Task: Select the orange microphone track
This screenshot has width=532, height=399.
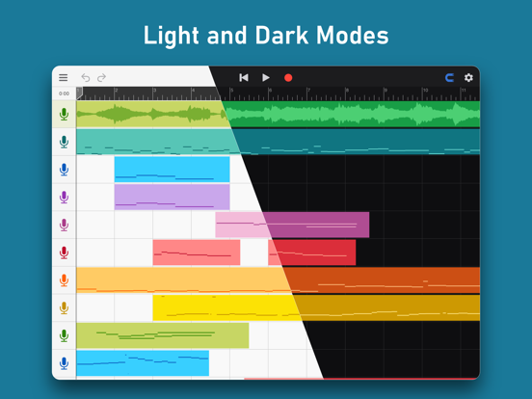Action: coord(65,280)
